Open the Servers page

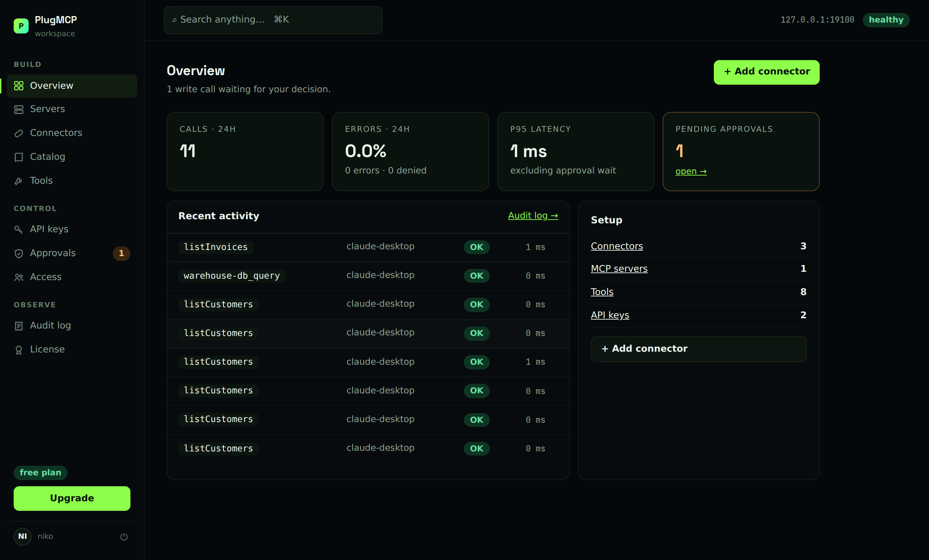coord(72,109)
